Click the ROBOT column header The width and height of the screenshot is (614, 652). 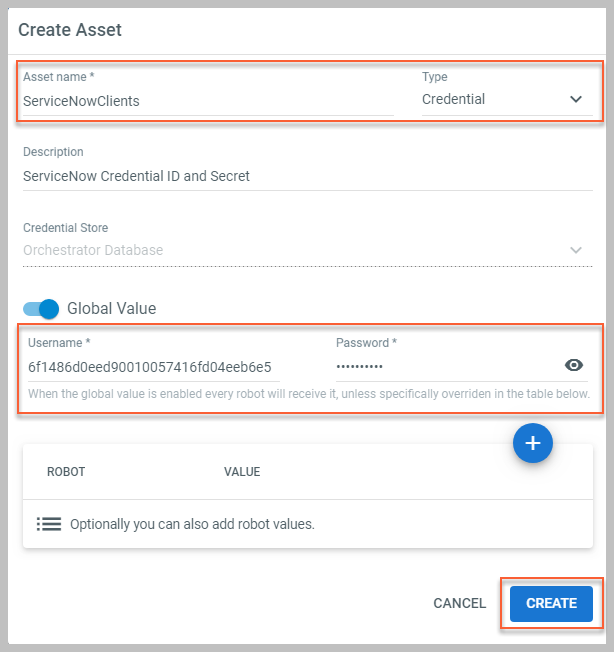coord(66,472)
